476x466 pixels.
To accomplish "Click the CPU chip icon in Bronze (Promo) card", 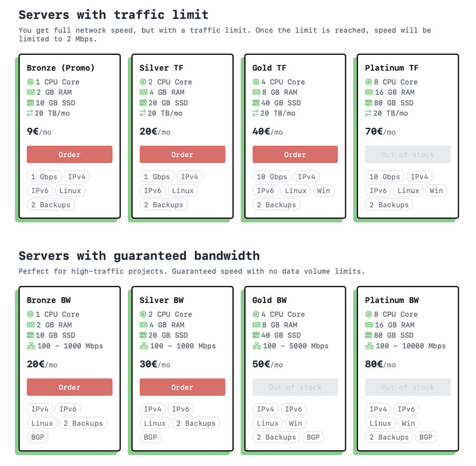I will pos(30,82).
